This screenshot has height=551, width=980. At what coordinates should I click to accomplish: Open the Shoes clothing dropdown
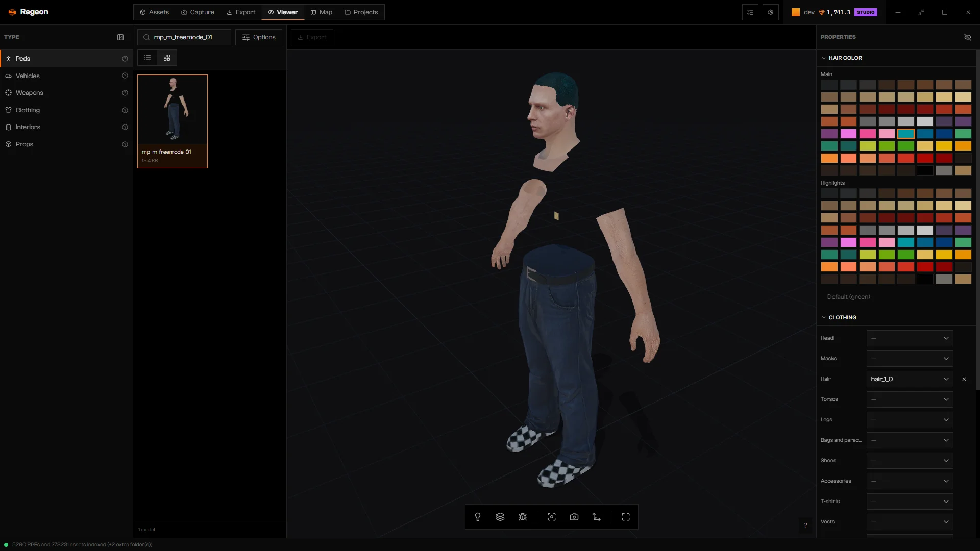(x=910, y=461)
